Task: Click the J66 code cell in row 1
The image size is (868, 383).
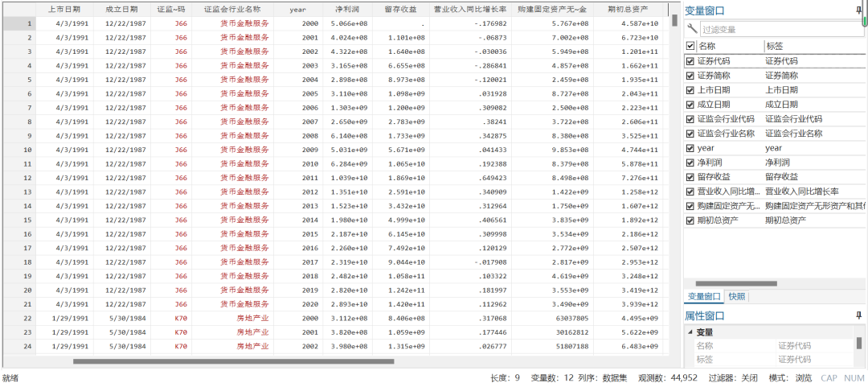Action: click(x=171, y=23)
